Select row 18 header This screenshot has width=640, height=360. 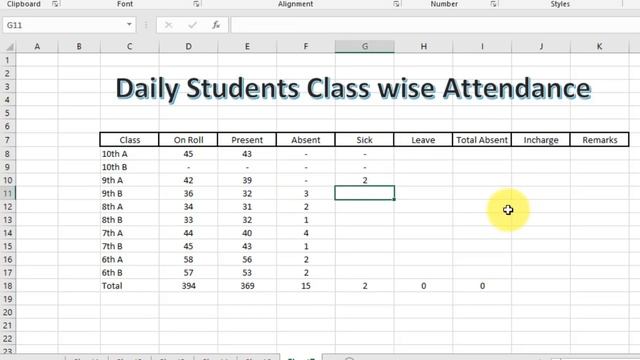click(8, 286)
